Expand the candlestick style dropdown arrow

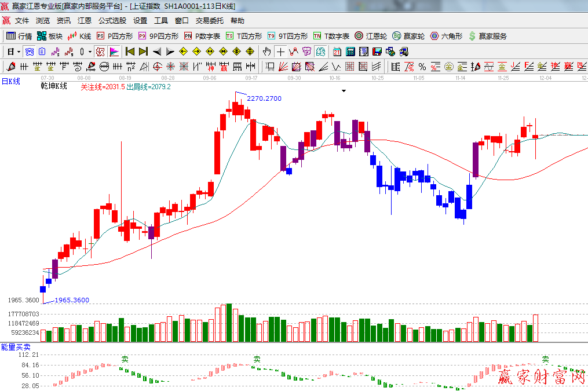(x=90, y=52)
